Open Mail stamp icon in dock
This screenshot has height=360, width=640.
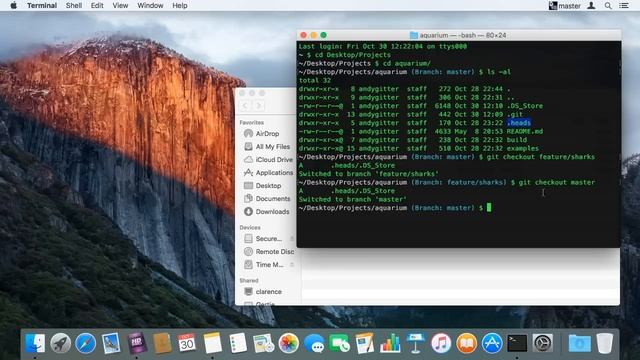click(111, 343)
